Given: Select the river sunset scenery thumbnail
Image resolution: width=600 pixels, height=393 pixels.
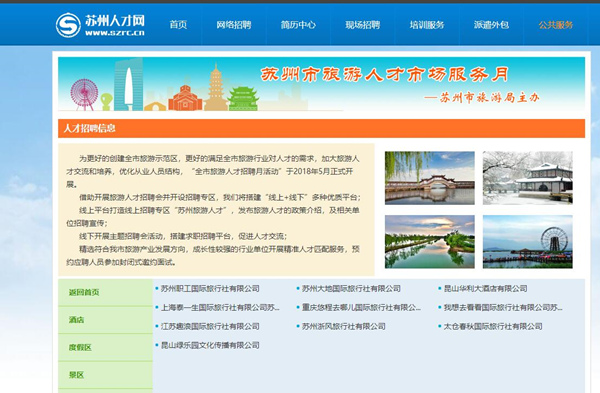Looking at the screenshot, I should point(430,241).
